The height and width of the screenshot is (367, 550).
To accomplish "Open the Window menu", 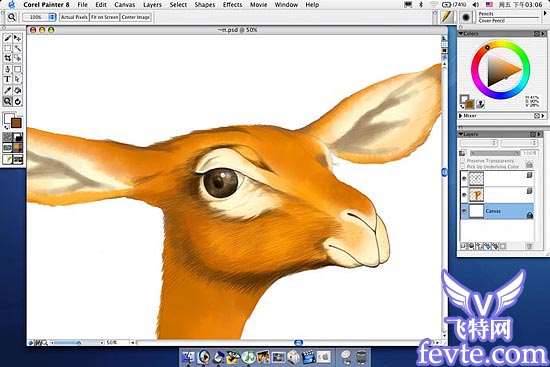I will (286, 5).
